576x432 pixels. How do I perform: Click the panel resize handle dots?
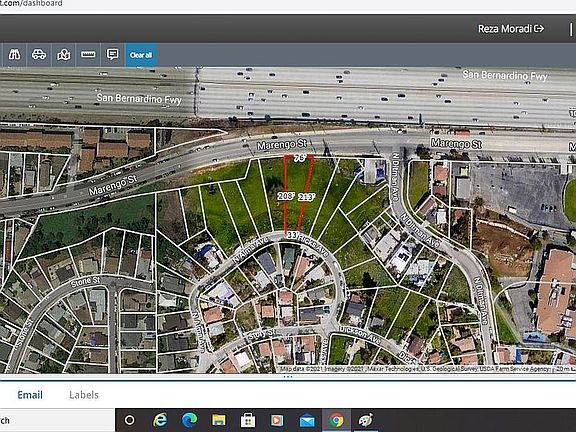tap(288, 377)
